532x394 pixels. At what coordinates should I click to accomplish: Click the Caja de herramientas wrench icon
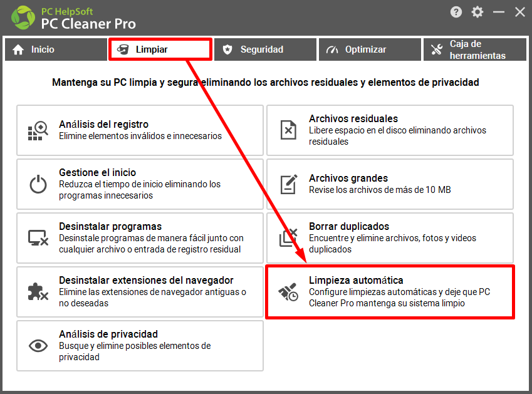437,49
